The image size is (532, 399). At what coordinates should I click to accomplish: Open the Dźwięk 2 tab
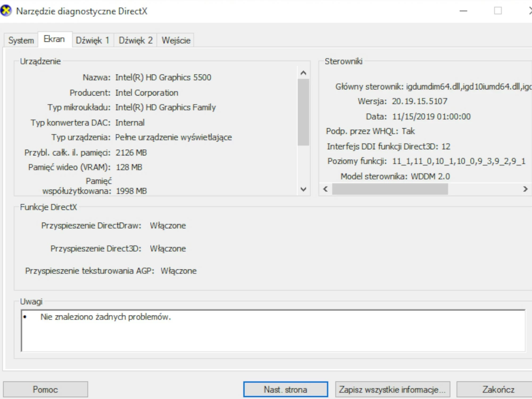135,40
